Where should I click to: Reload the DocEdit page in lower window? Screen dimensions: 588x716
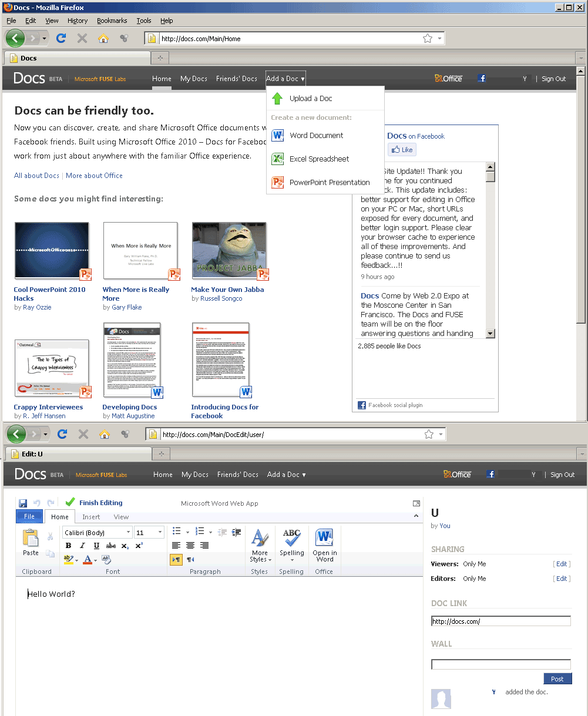pos(62,434)
